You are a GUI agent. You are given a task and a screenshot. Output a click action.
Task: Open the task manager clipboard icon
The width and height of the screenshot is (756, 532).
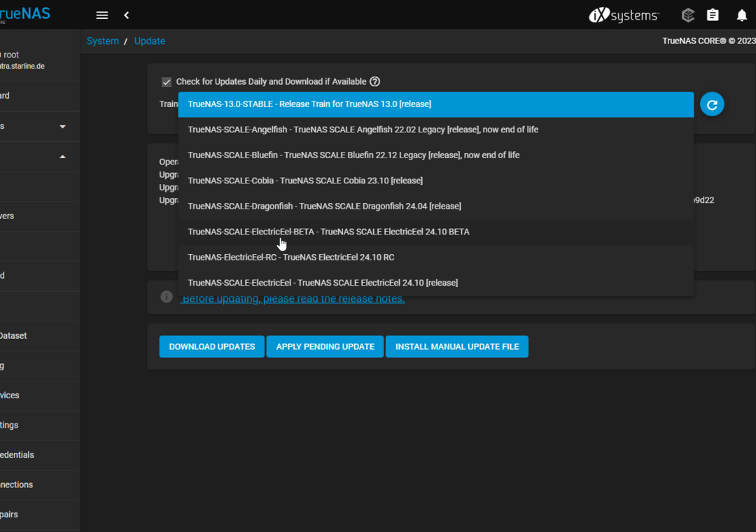click(x=713, y=15)
